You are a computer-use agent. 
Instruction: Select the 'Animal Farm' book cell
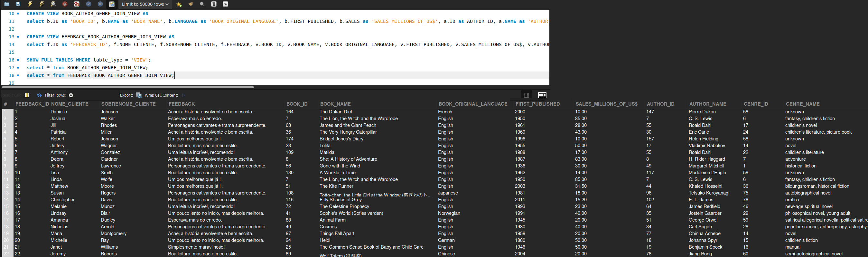point(332,220)
